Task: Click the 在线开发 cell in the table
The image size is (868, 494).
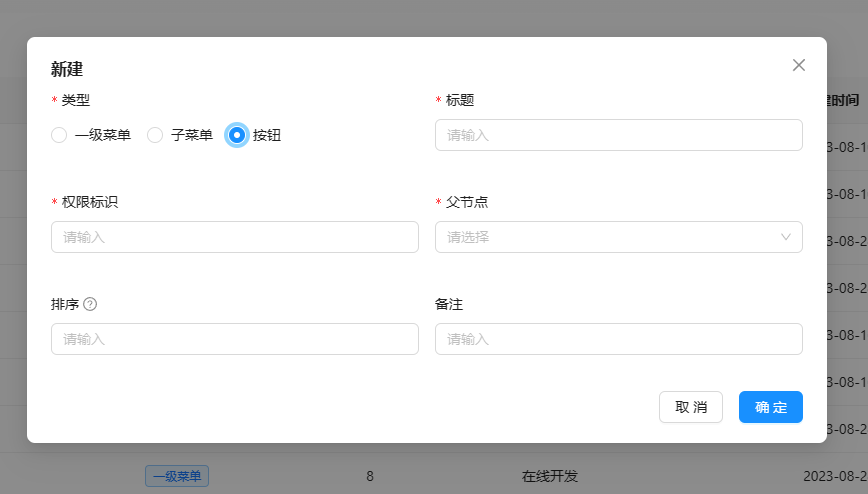Action: click(550, 476)
